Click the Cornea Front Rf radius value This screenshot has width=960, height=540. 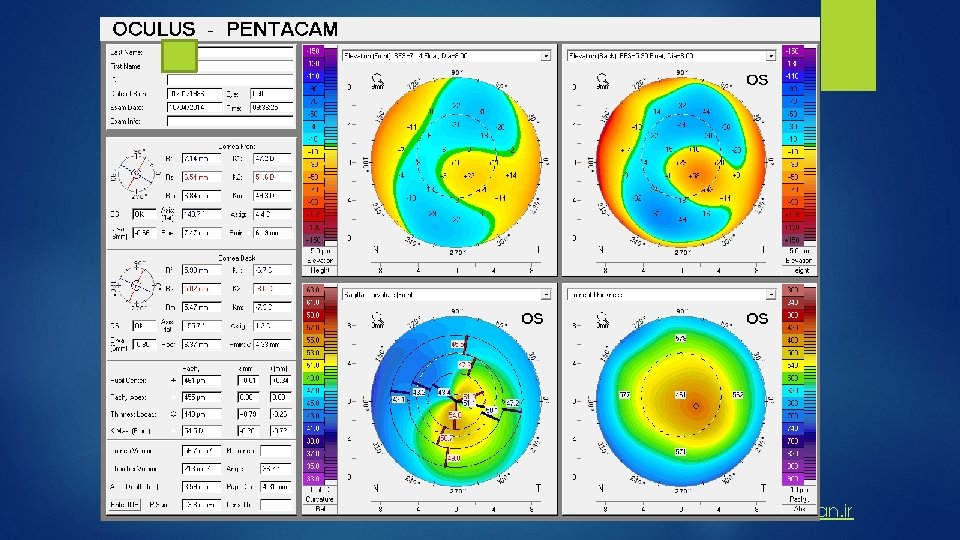tap(201, 159)
